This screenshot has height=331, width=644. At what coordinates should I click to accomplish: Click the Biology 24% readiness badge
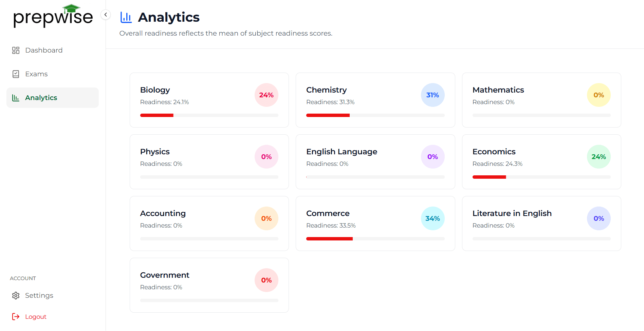266,95
